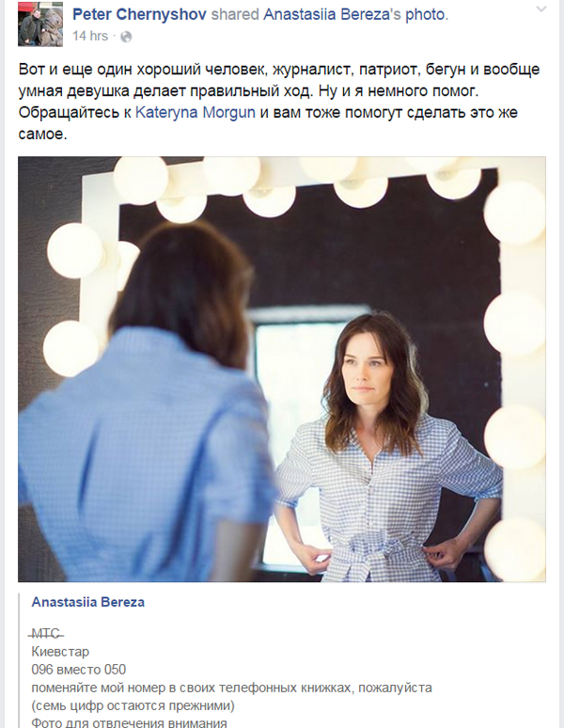564x728 pixels.
Task: Click the "Фото для отвлечения внимания" line
Action: (130, 722)
